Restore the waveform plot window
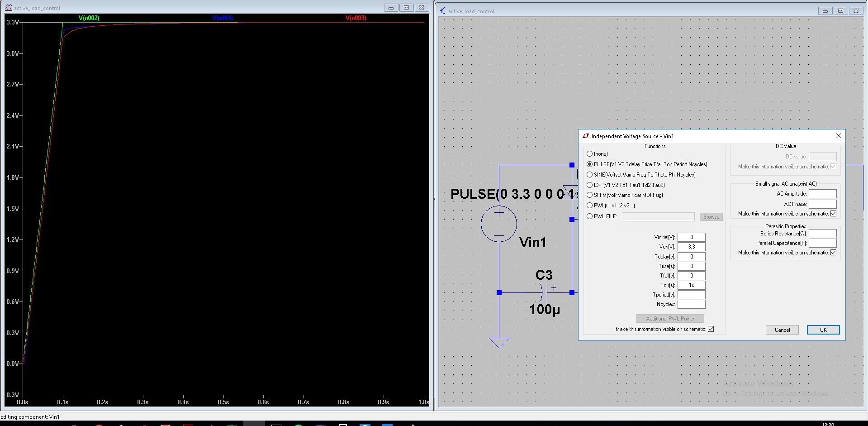Viewport: 868px width, 426px height. tap(406, 8)
